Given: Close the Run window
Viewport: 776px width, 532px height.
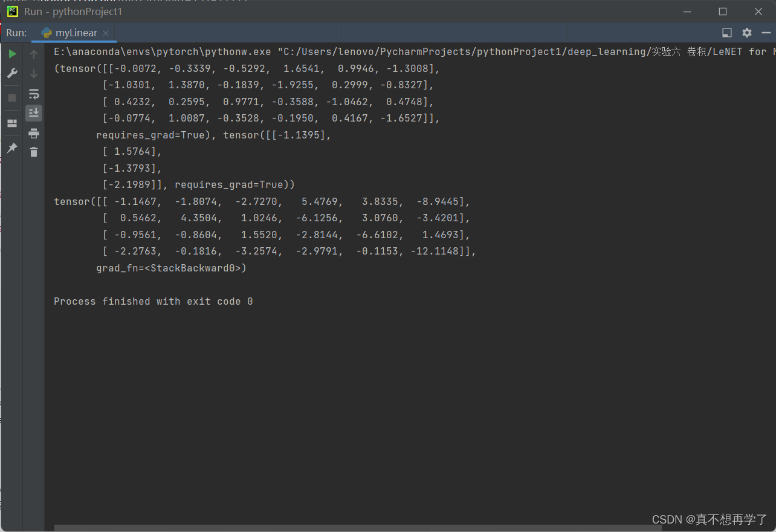Looking at the screenshot, I should [758, 11].
